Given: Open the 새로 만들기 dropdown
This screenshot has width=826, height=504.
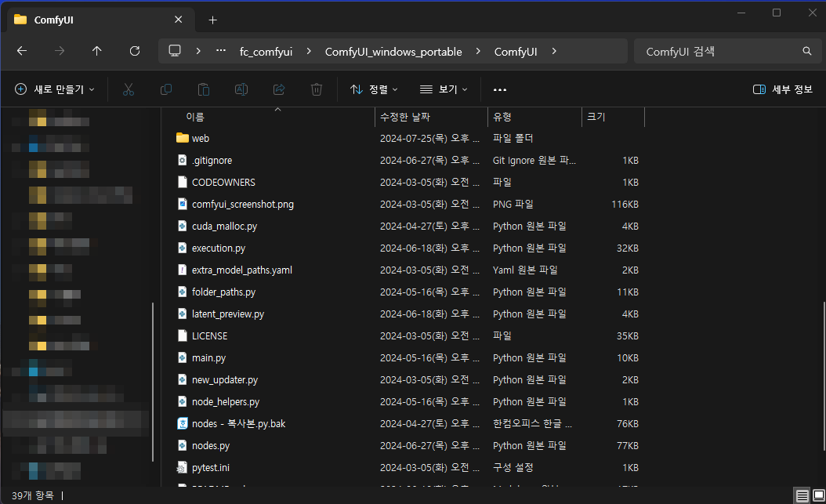Looking at the screenshot, I should coord(55,89).
